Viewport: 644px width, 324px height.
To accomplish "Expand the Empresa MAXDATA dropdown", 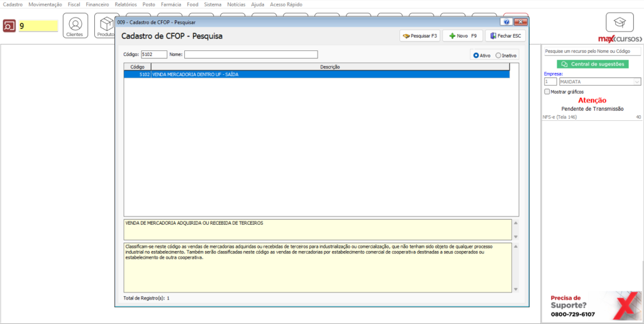I will point(637,82).
